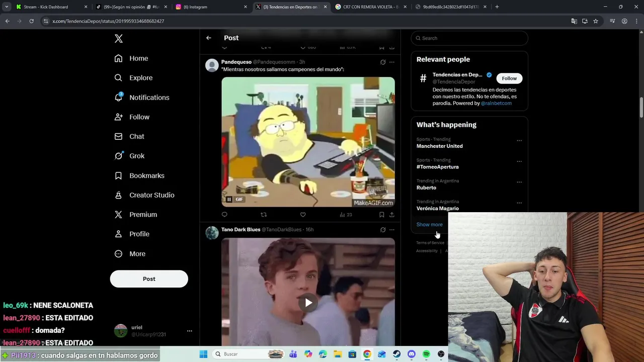Repost Pandequeso's post
This screenshot has width=644, height=362.
(264, 215)
